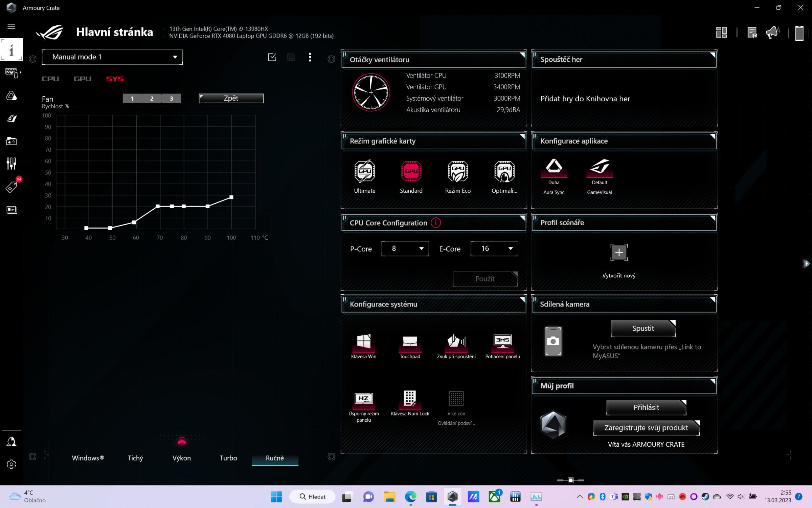This screenshot has height=508, width=812.
Task: Open the Scenario Profiles sliders sidebar icon
Action: tap(12, 163)
